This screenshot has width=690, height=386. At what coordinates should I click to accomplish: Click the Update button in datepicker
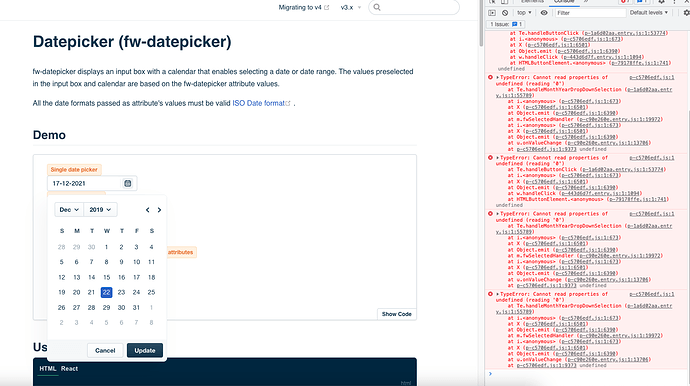pyautogui.click(x=145, y=350)
